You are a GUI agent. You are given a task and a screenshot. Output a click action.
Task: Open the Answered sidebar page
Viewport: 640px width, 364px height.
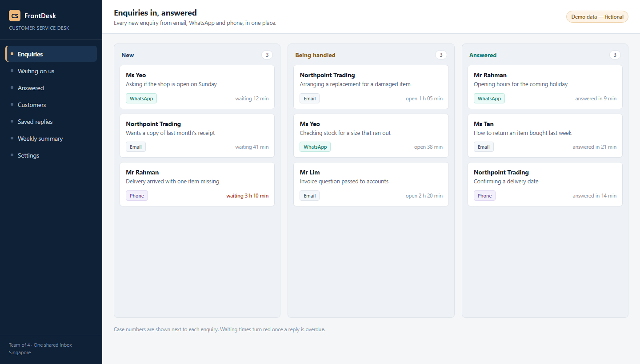(x=51, y=88)
